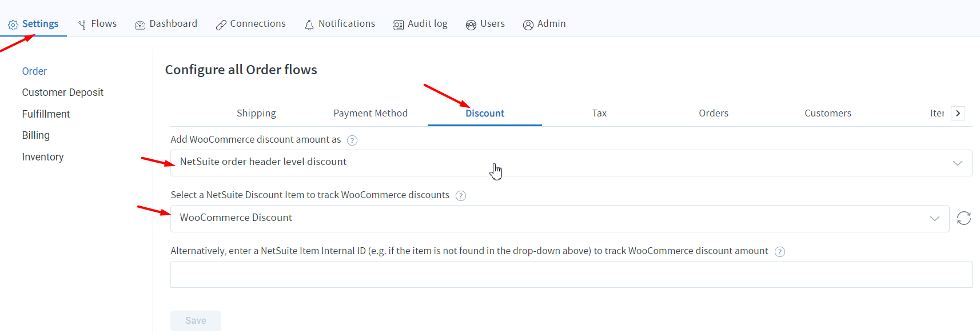980x334 pixels.
Task: Open the Connections page
Action: point(251,24)
